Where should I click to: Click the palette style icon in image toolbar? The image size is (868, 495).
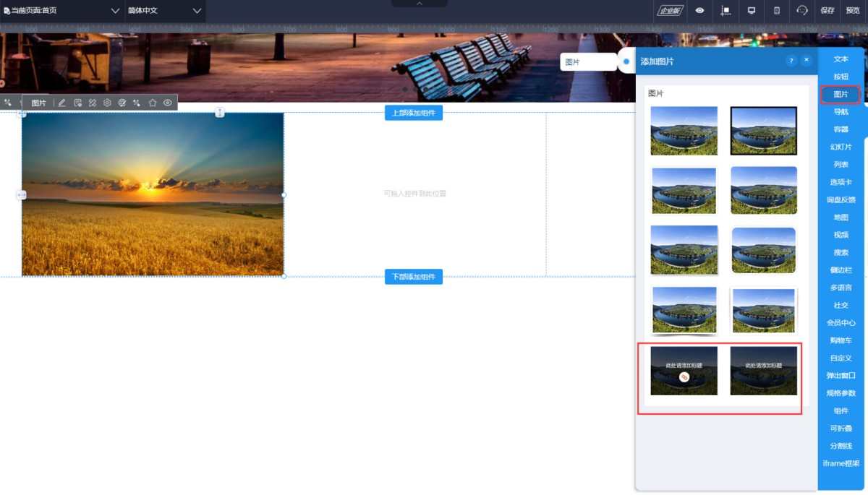pyautogui.click(x=122, y=103)
